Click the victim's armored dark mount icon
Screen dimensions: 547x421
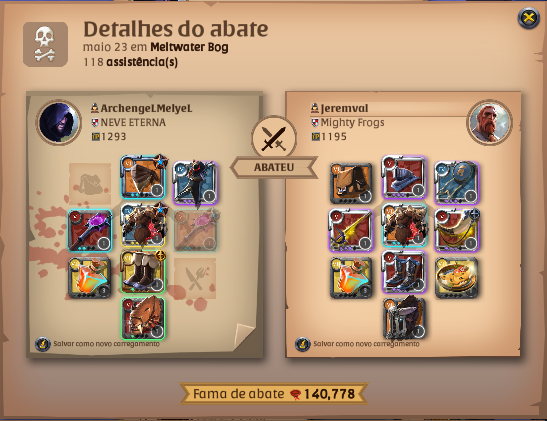click(x=404, y=318)
